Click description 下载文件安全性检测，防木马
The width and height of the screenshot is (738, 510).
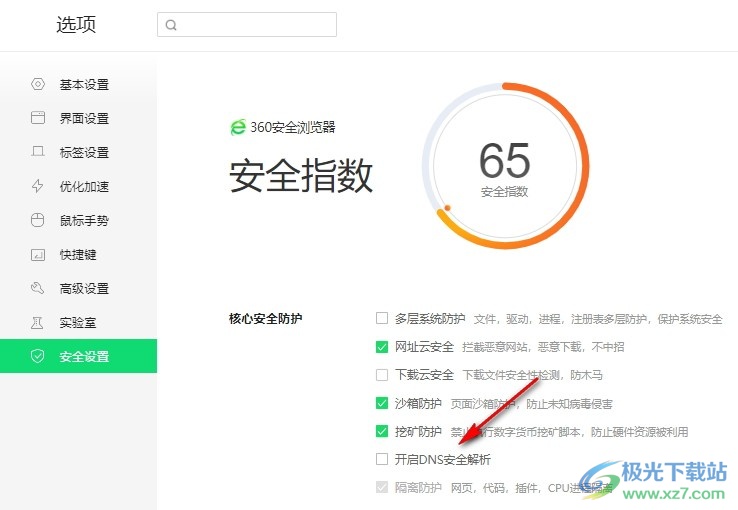[x=532, y=375]
